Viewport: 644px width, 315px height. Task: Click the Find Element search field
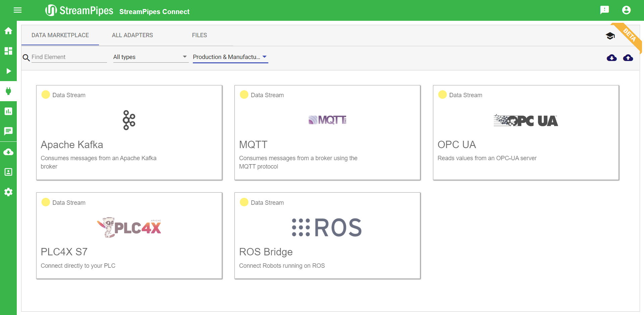click(x=69, y=57)
